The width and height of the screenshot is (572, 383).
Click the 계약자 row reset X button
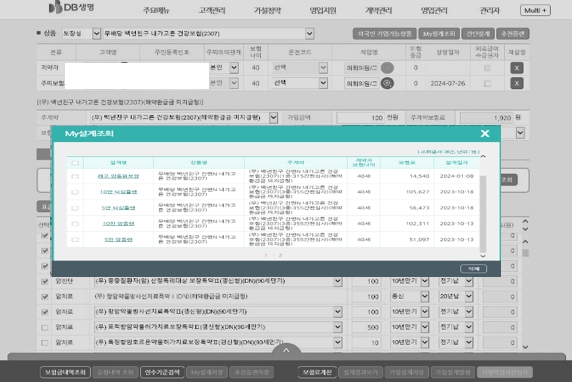click(x=517, y=68)
